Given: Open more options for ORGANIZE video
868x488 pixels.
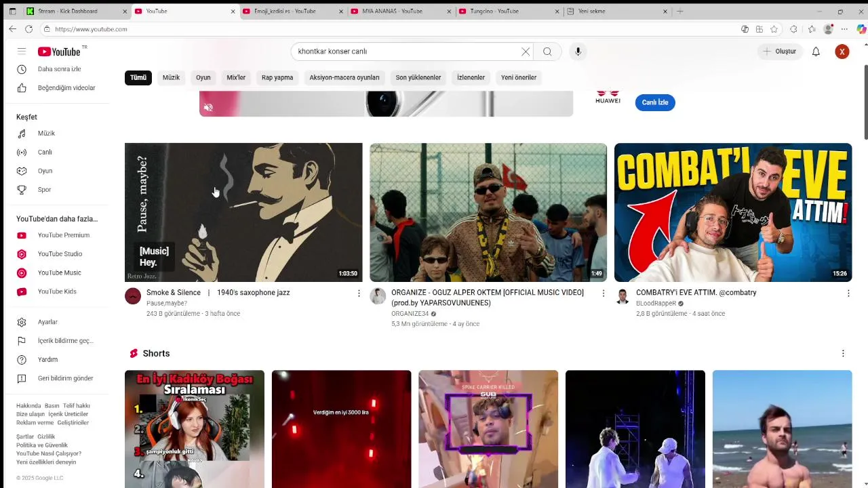Looking at the screenshot, I should point(604,293).
